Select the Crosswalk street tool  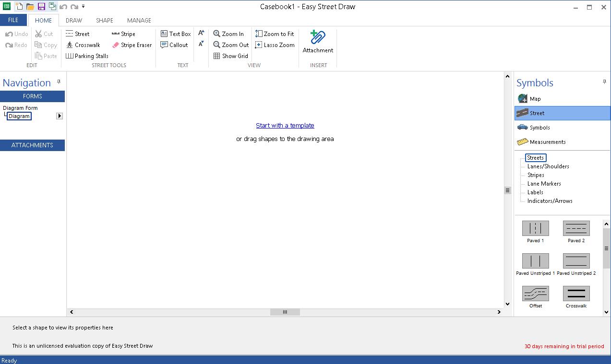(83, 45)
